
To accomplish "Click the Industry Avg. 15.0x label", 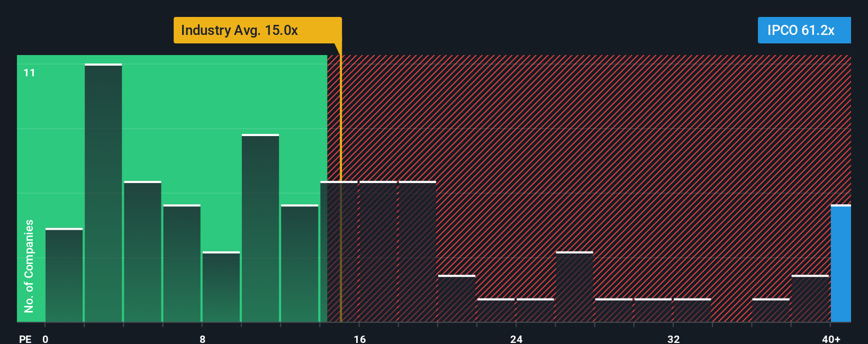I will (x=258, y=30).
